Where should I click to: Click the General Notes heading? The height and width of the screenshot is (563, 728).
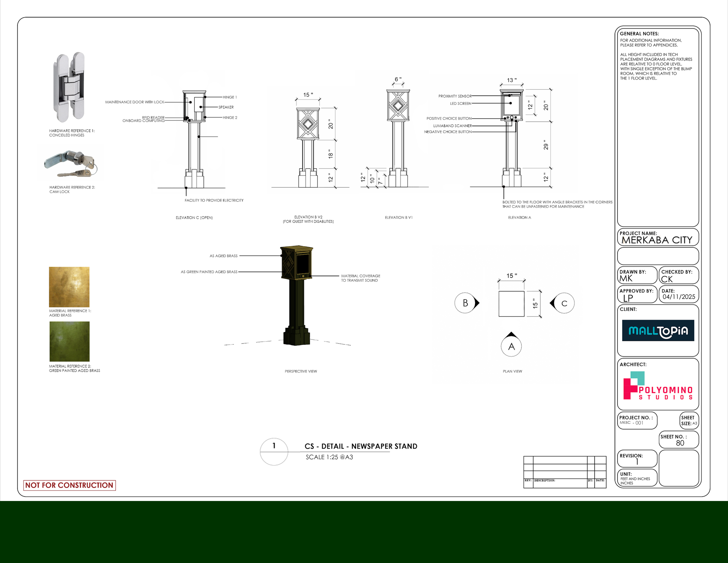click(639, 34)
